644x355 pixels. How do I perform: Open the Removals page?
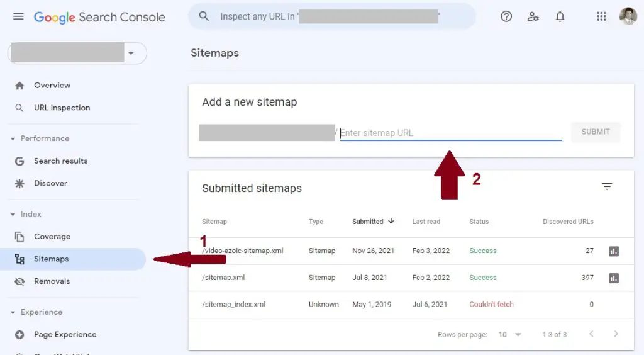52,281
